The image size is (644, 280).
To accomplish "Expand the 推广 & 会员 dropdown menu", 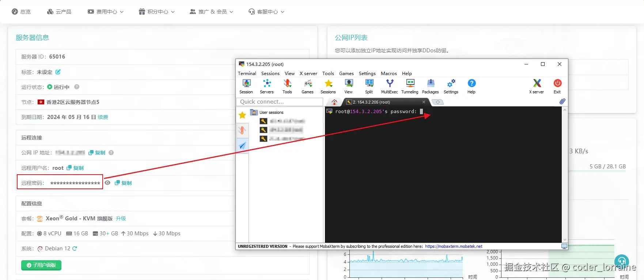I will (x=211, y=12).
